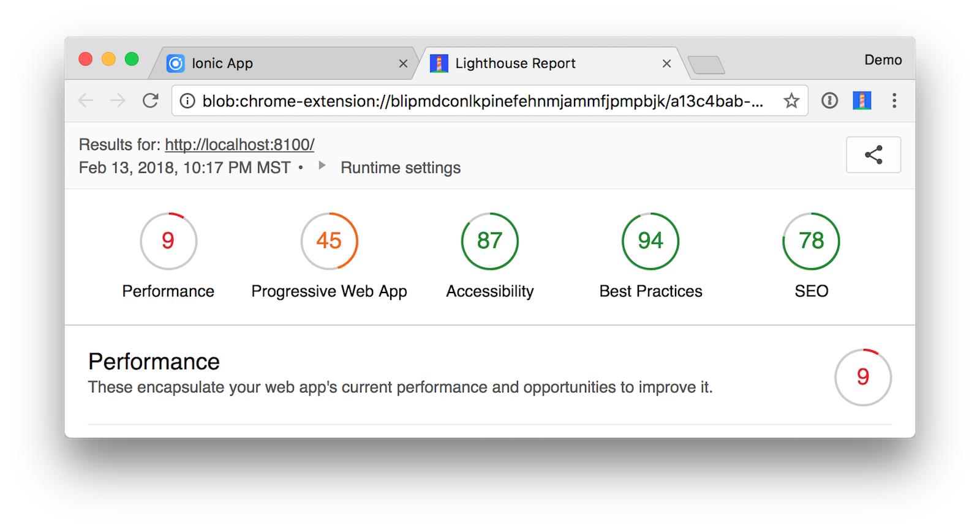The image size is (980, 530).
Task: Click the address bar URL field
Action: pos(483,101)
